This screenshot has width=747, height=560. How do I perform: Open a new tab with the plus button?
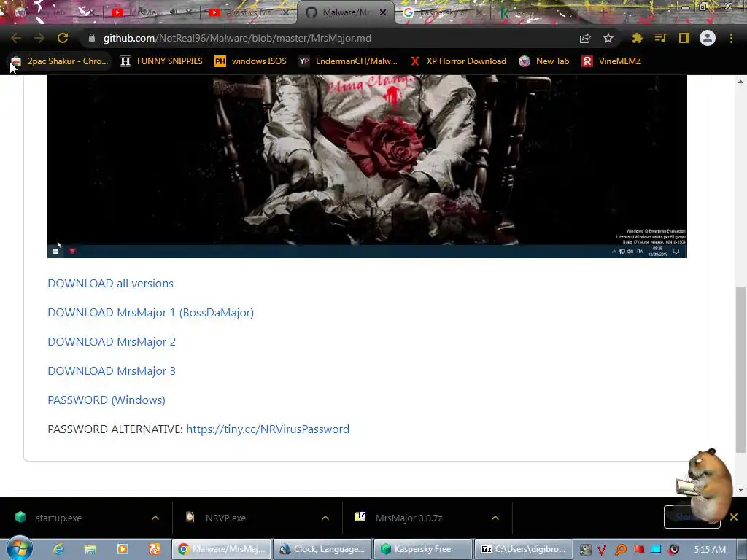(x=603, y=12)
